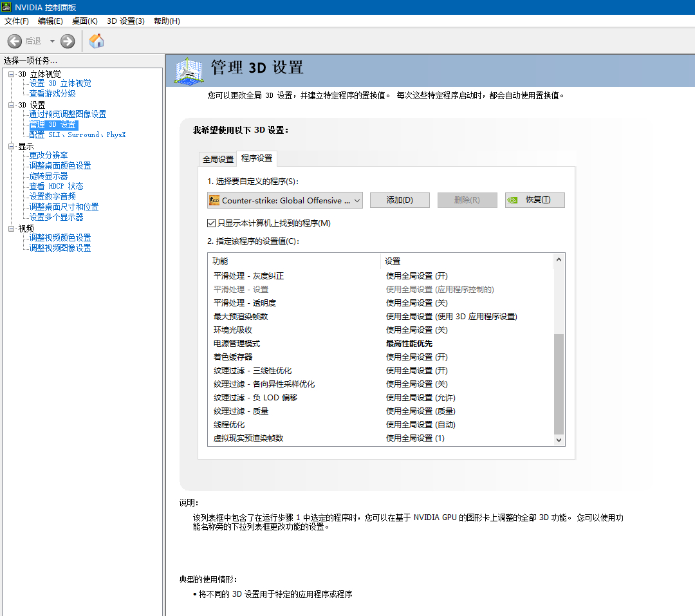Screen dimensions: 695x616
Task: Open 调整视频图像设置 in tree
Action: 60,248
